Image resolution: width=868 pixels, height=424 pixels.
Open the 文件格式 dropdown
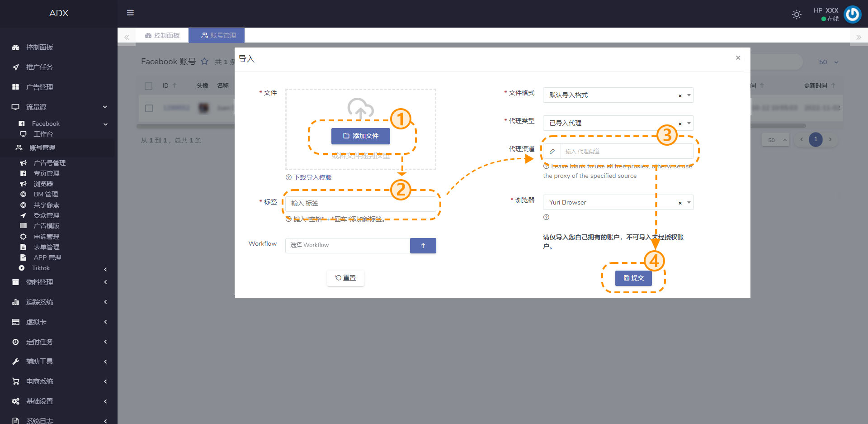click(689, 95)
